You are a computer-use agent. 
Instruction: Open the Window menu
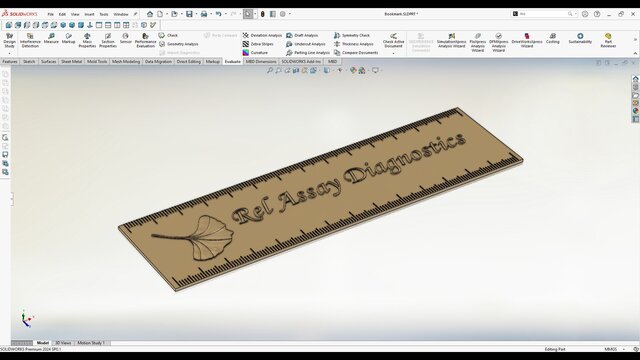[x=121, y=14]
